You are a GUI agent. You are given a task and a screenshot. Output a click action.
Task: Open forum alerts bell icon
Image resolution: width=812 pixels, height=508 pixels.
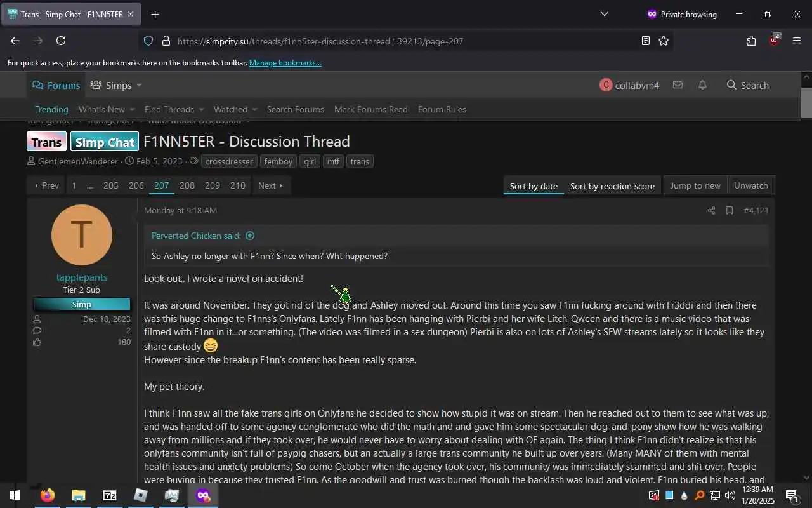pyautogui.click(x=702, y=85)
